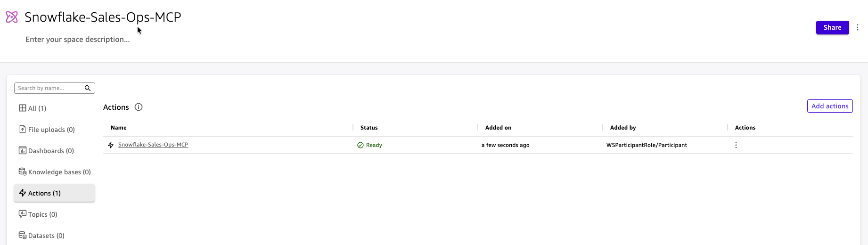Click the Topics chat icon
Image resolution: width=868 pixels, height=245 pixels.
22,214
